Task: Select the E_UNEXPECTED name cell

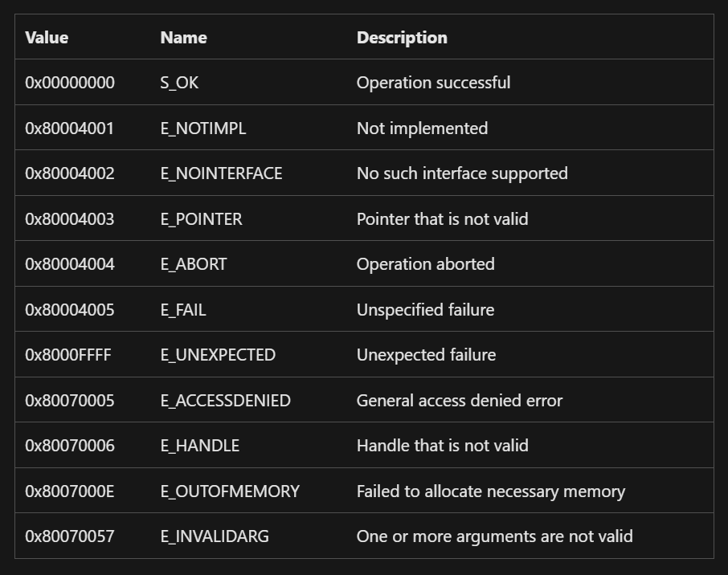Action: click(x=218, y=355)
